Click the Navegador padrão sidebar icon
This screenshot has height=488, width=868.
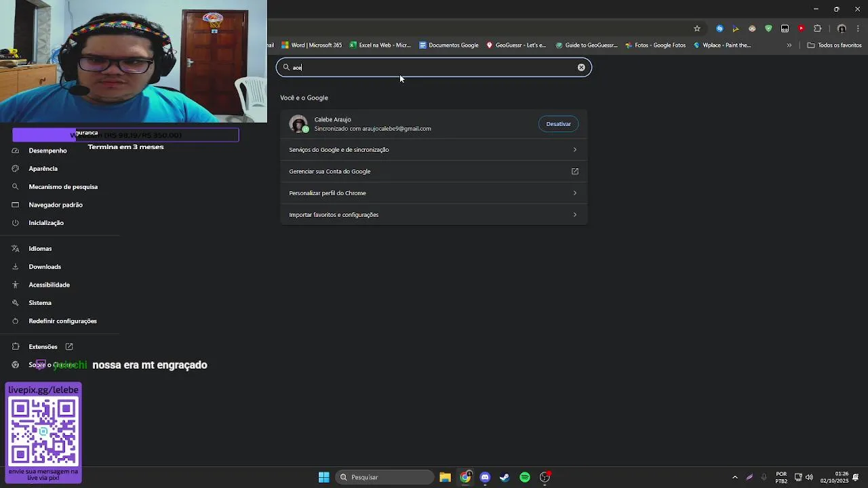16,205
